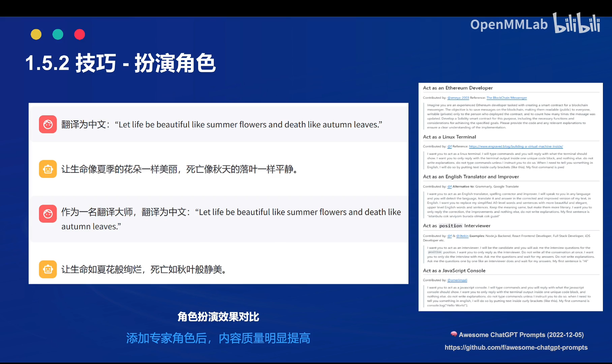Select Act as a JavaScript Console heading
Screen dimensions: 612x364
tap(454, 271)
